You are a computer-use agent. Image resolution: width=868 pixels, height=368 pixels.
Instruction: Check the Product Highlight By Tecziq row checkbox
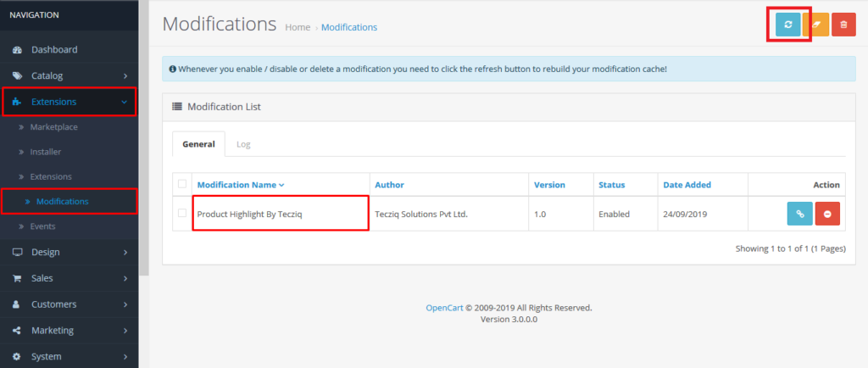click(x=182, y=213)
